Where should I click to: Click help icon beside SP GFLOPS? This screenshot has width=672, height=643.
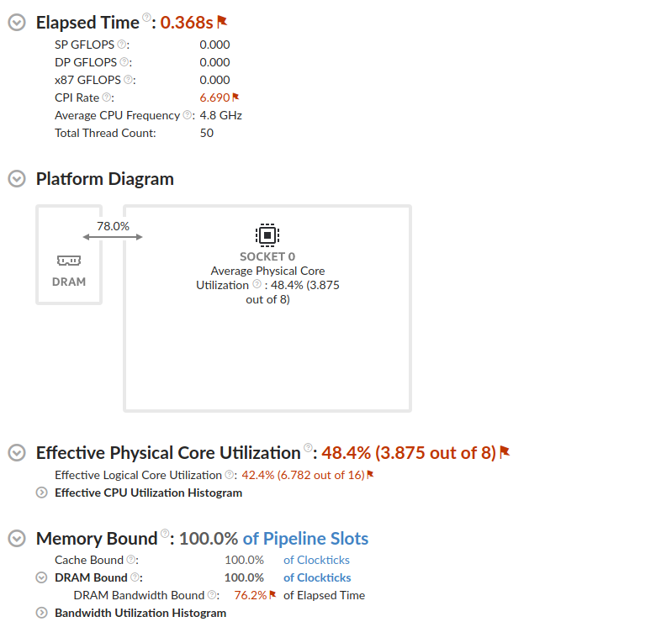(122, 45)
